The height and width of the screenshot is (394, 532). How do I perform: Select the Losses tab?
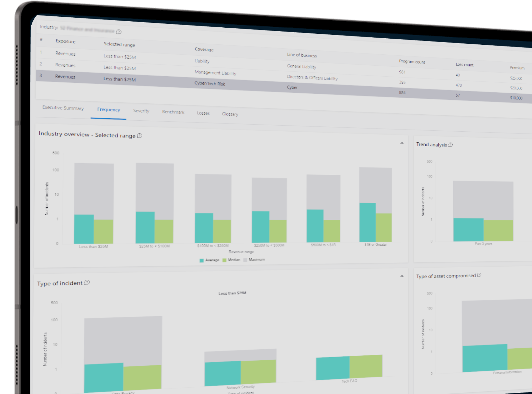(203, 113)
